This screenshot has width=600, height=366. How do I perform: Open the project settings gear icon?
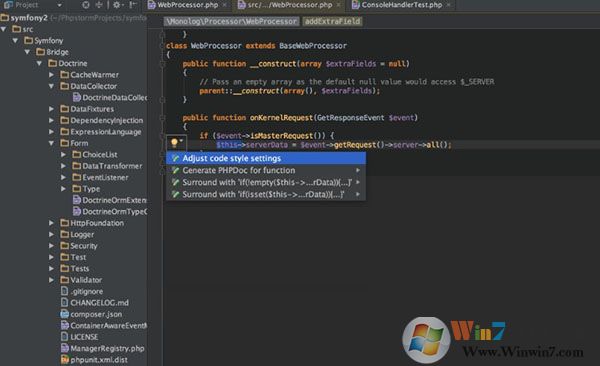(116, 5)
